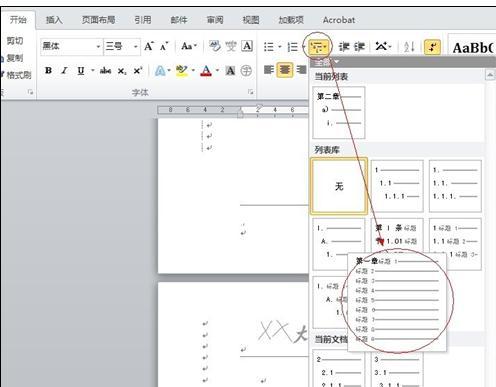Expand the font size dropdown arrow
The width and height of the screenshot is (496, 387).
tap(136, 46)
